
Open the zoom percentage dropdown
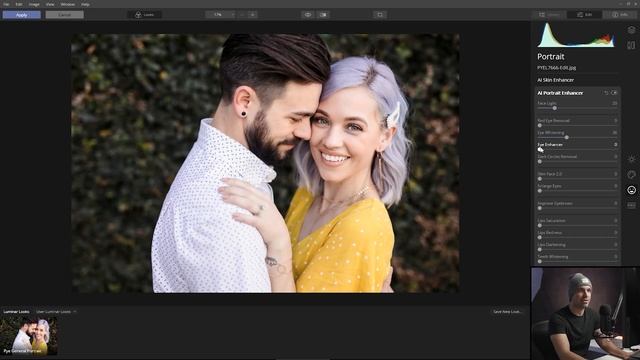click(221, 15)
